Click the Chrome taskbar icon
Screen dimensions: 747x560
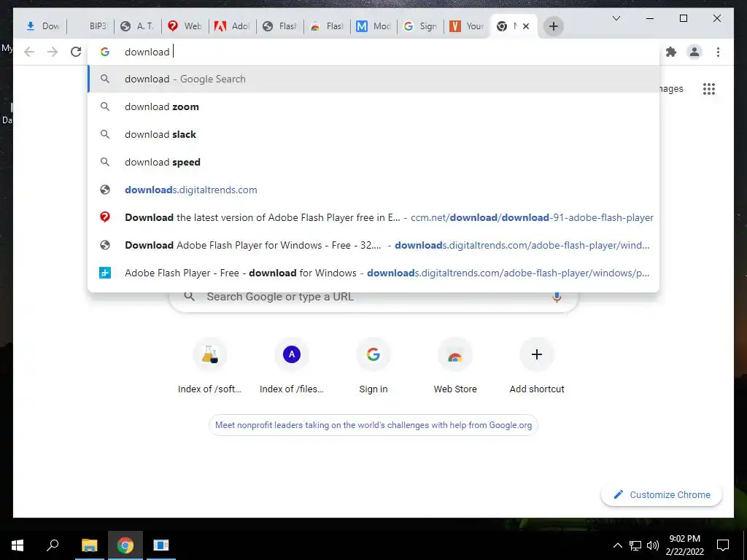pos(125,545)
